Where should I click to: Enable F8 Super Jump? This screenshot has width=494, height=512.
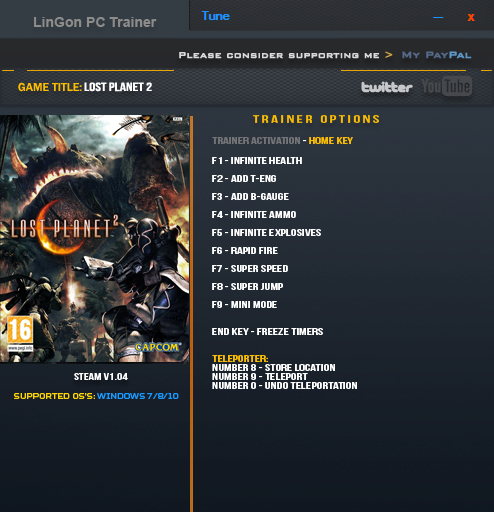tap(247, 287)
